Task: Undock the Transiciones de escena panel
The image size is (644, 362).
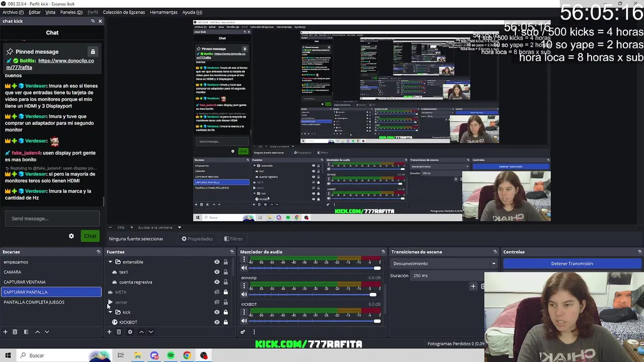Action: click(495, 252)
